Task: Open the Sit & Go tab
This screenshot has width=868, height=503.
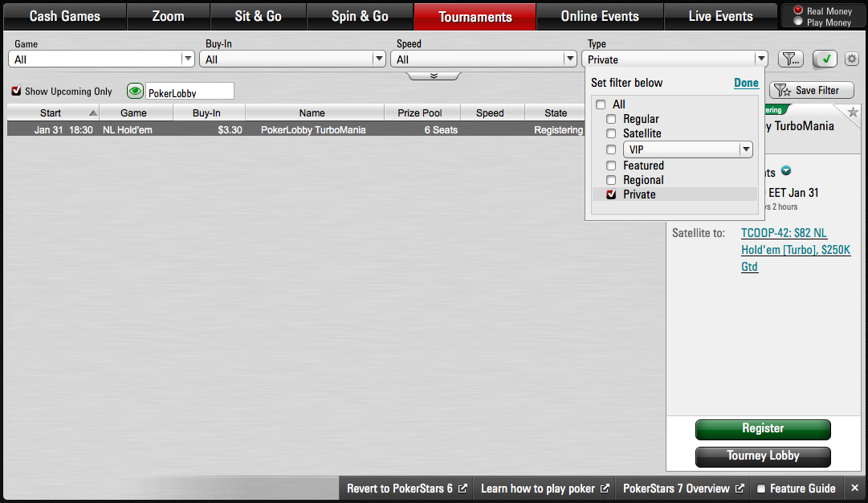Action: click(x=258, y=16)
